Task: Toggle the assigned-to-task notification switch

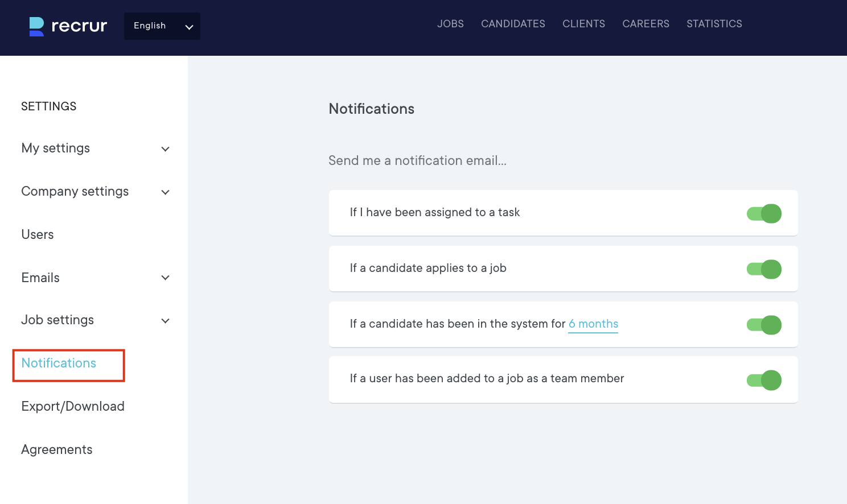Action: 764,213
